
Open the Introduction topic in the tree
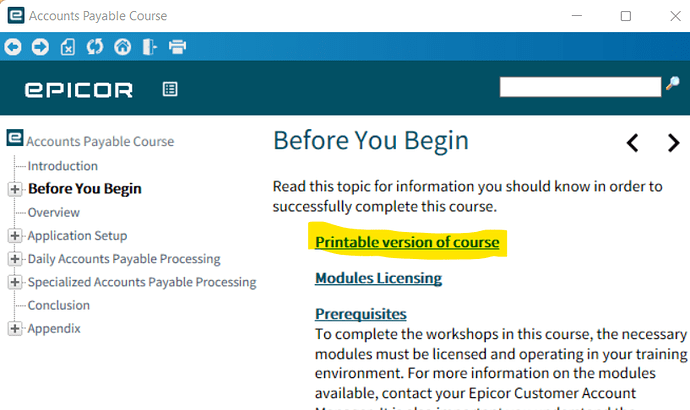62,166
